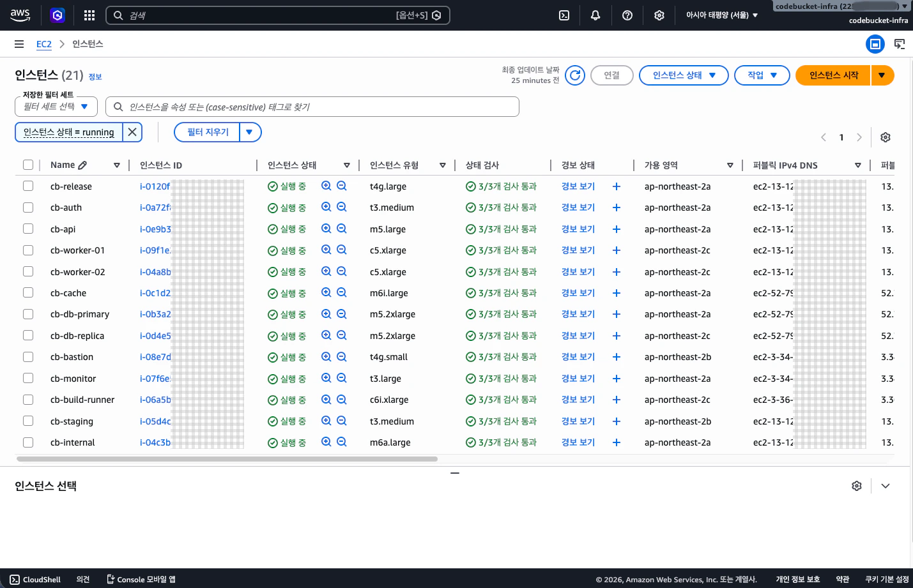This screenshot has width=913, height=588.
Task: Expand the 필터 지우기 dropdown arrow
Action: [250, 132]
